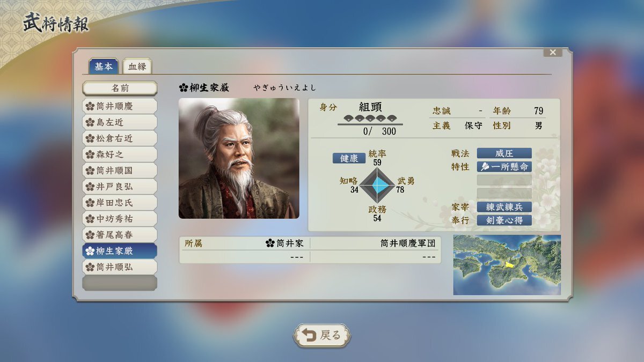Screen dimensions: 644x362
Task: Click the clan crest icon beside 松倉右近
Action: coord(90,138)
